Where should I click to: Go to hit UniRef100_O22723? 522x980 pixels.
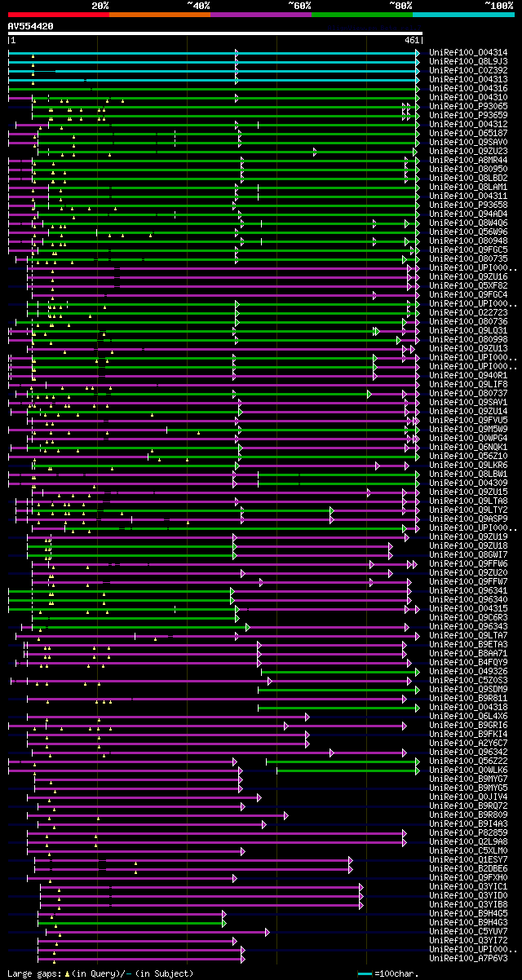(x=468, y=312)
